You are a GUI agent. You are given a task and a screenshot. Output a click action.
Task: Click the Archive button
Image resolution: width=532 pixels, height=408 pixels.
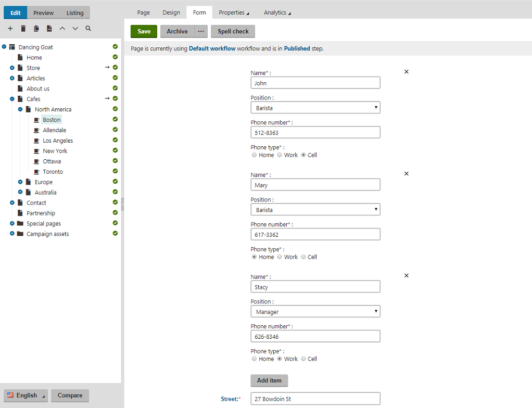(x=177, y=31)
